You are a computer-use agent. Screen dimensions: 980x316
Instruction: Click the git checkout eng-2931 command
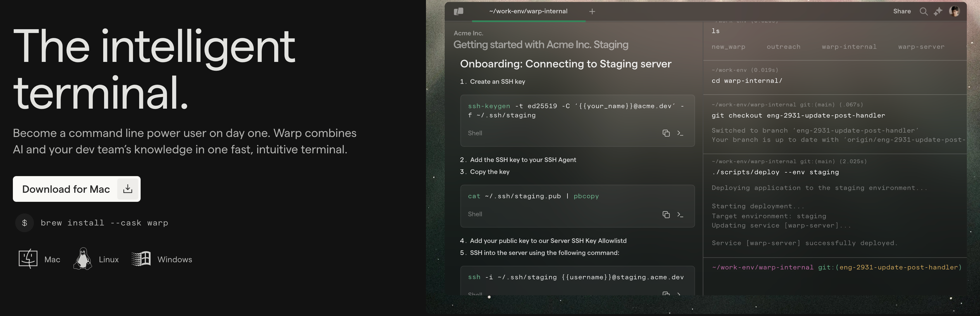(x=798, y=115)
